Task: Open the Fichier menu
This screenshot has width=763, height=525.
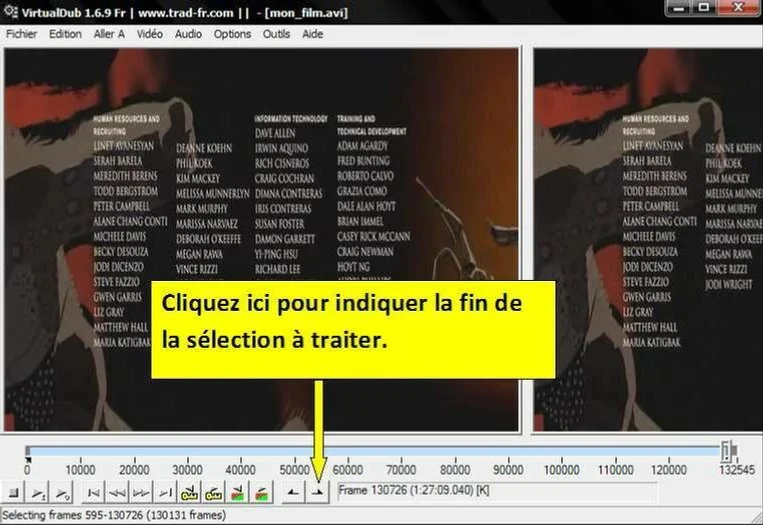Action: [23, 34]
